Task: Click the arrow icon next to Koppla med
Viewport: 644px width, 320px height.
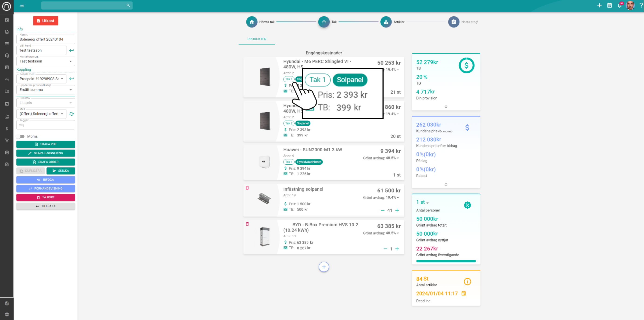Action: tap(71, 79)
